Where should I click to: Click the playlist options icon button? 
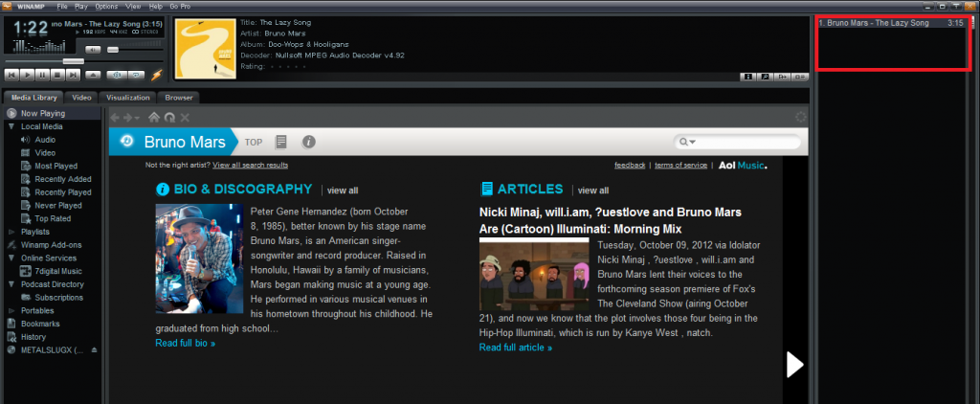tap(800, 77)
